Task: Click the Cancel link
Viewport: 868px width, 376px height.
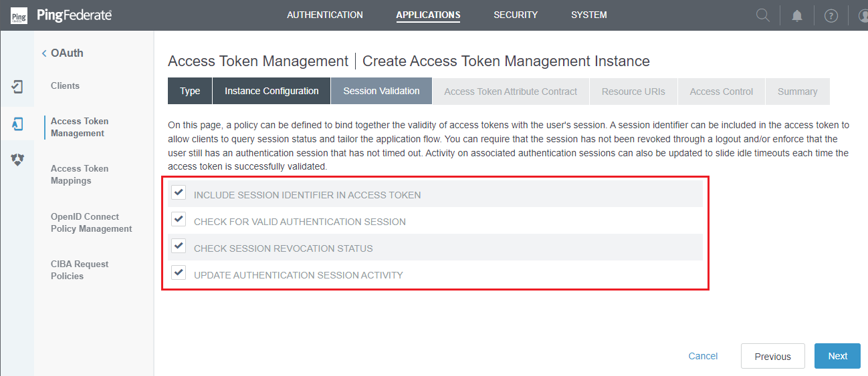Action: coord(703,356)
